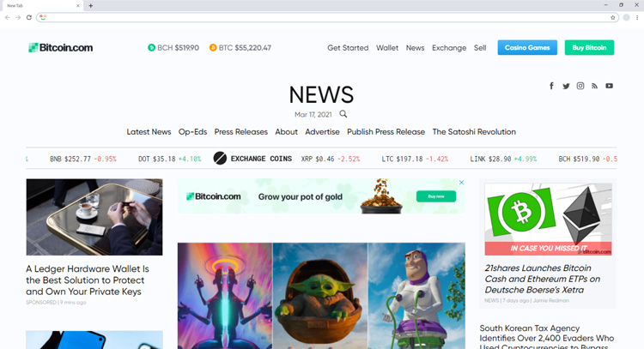Viewport: 644px width, 349px height.
Task: Click the BCH price ticker icon
Action: tap(151, 47)
